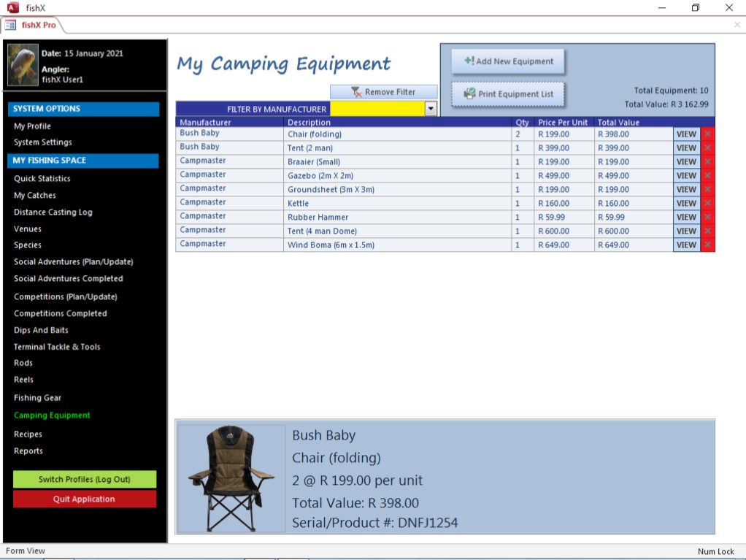Viewport: 746px width, 560px height.
Task: Click the Remove Filter funnel icon
Action: click(356, 92)
